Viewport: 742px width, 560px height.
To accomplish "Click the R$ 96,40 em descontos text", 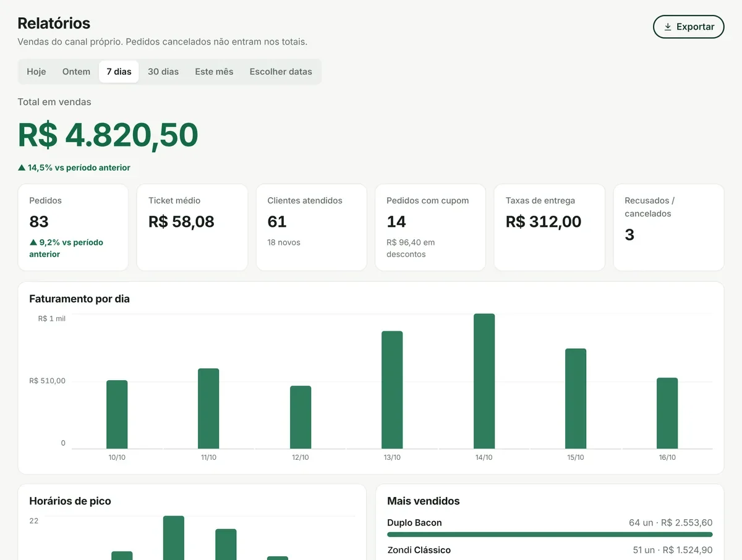I will pos(411,248).
